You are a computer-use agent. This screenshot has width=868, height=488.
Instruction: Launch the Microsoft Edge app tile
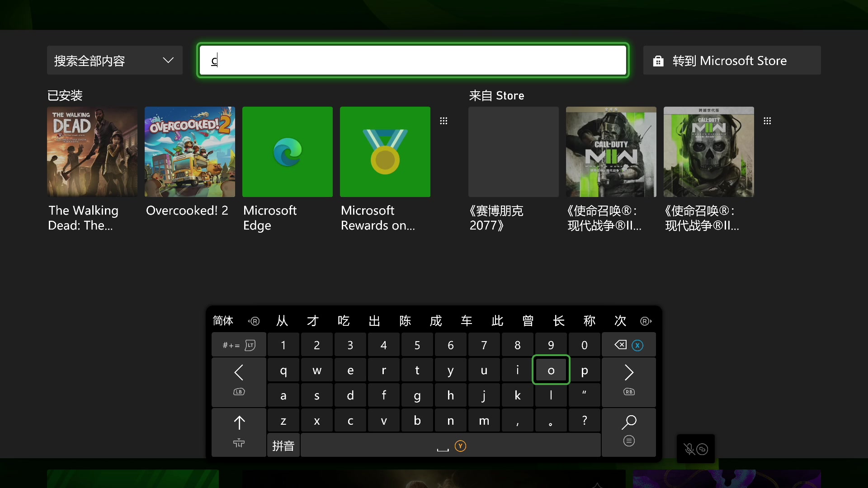click(x=288, y=152)
